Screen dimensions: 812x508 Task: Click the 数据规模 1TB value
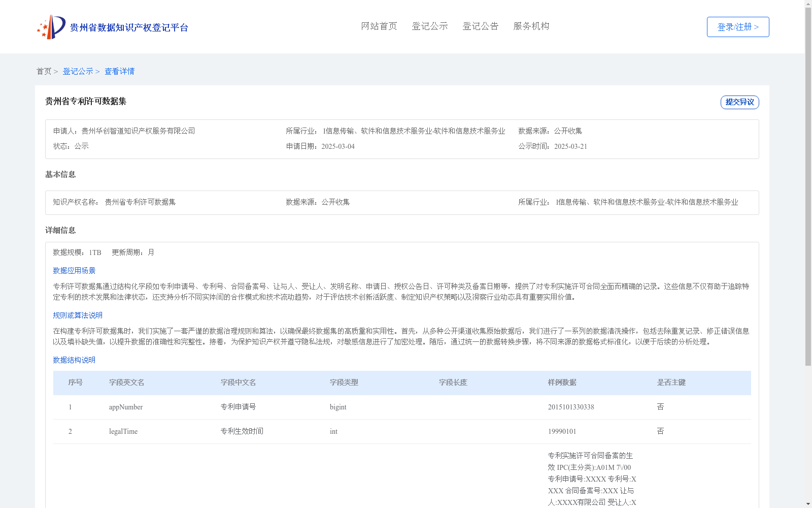95,252
